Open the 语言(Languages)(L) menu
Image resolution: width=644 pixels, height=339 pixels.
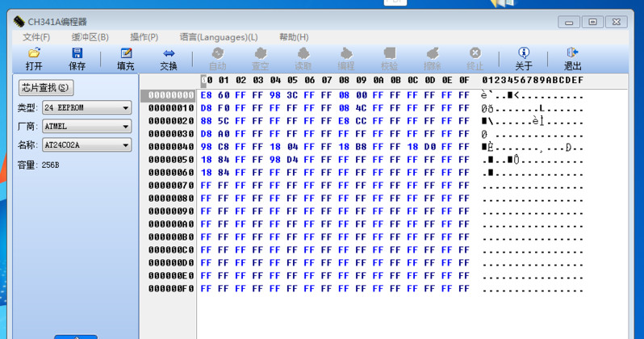[x=219, y=37]
